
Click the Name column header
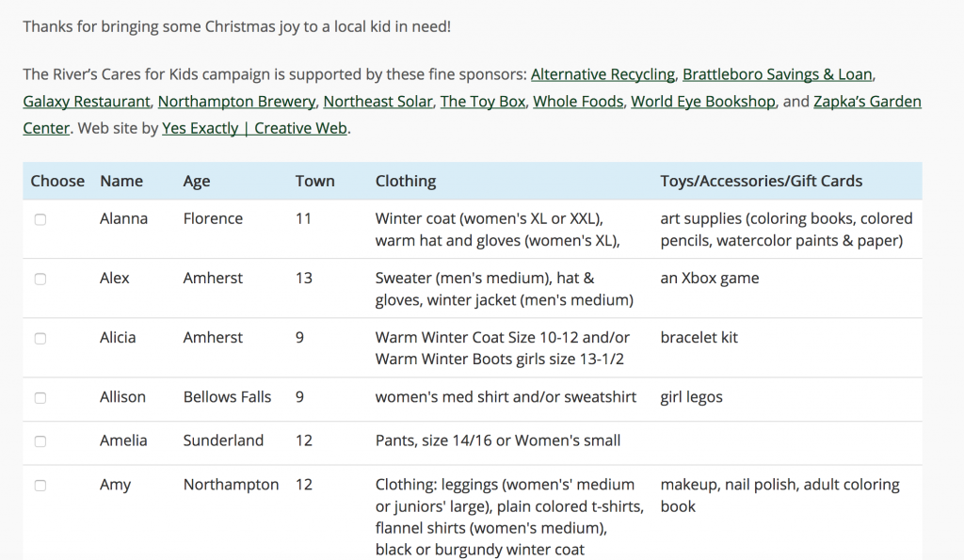tap(121, 182)
